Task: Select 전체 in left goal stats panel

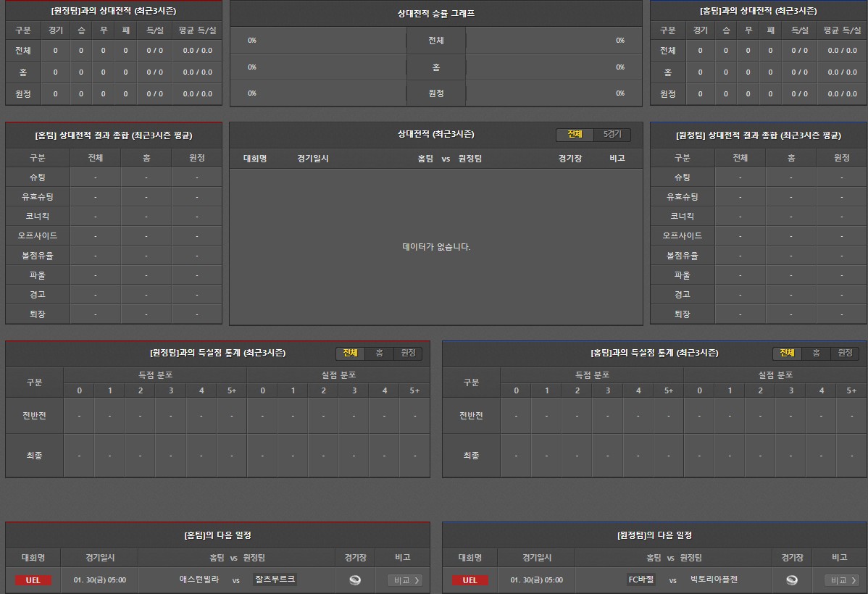Action: (x=350, y=353)
